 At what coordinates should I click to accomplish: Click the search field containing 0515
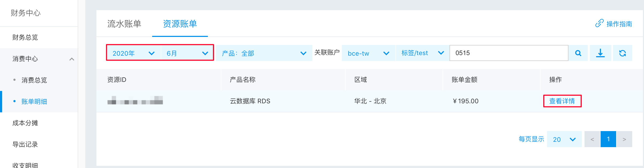pos(509,53)
